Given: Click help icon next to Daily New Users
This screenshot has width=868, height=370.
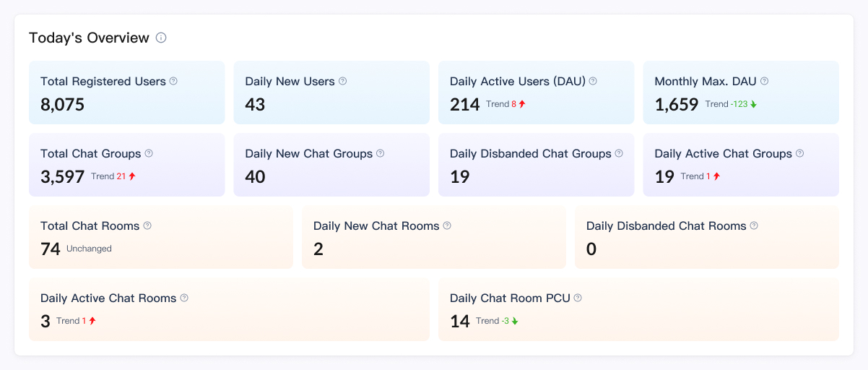Looking at the screenshot, I should [x=342, y=81].
